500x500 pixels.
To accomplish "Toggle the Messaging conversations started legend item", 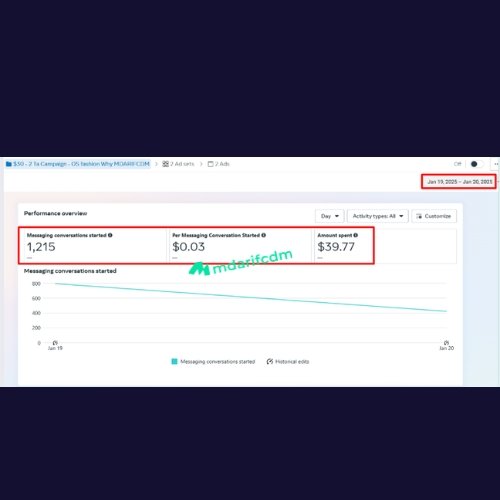I will 213,361.
